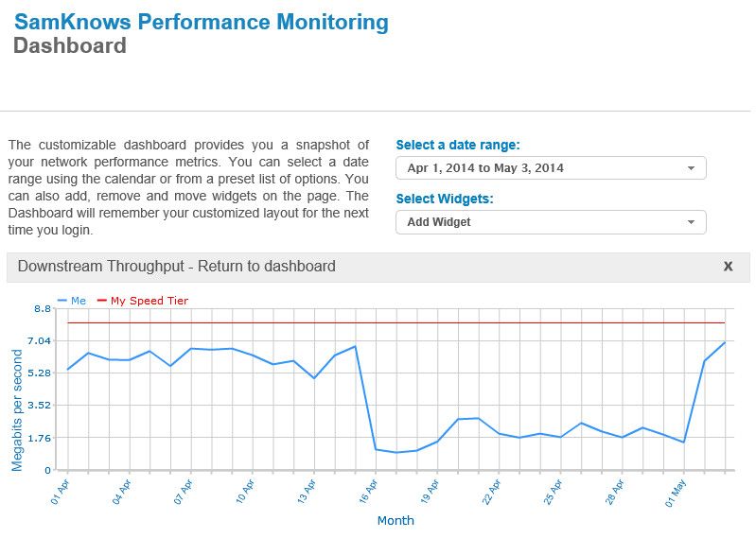This screenshot has width=756, height=538.
Task: Click the 04 Apr axis label
Action: coord(121,492)
